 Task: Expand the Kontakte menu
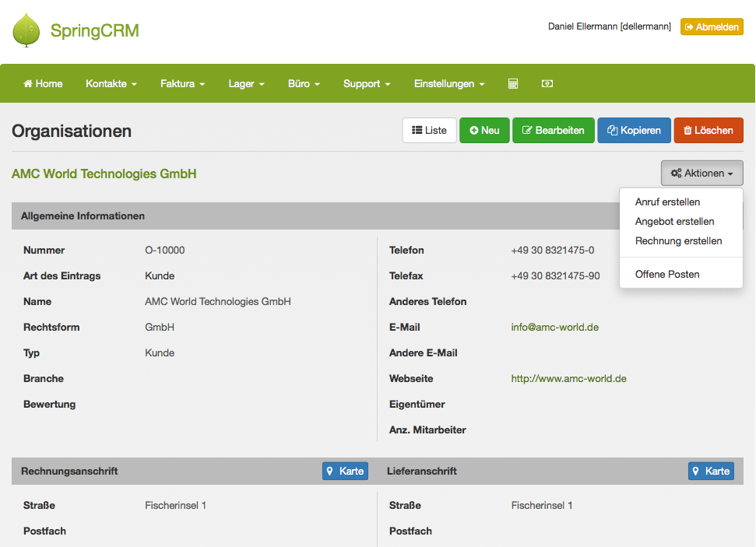[x=111, y=84]
